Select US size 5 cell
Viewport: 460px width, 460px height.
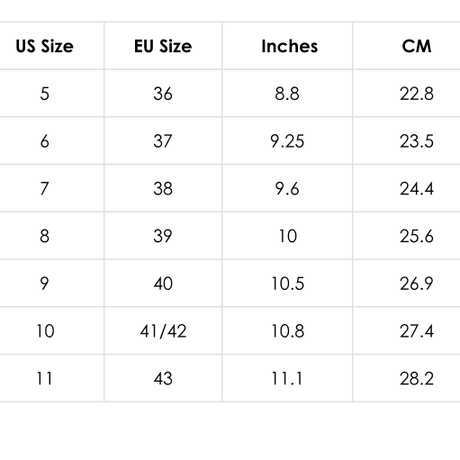coord(45,93)
